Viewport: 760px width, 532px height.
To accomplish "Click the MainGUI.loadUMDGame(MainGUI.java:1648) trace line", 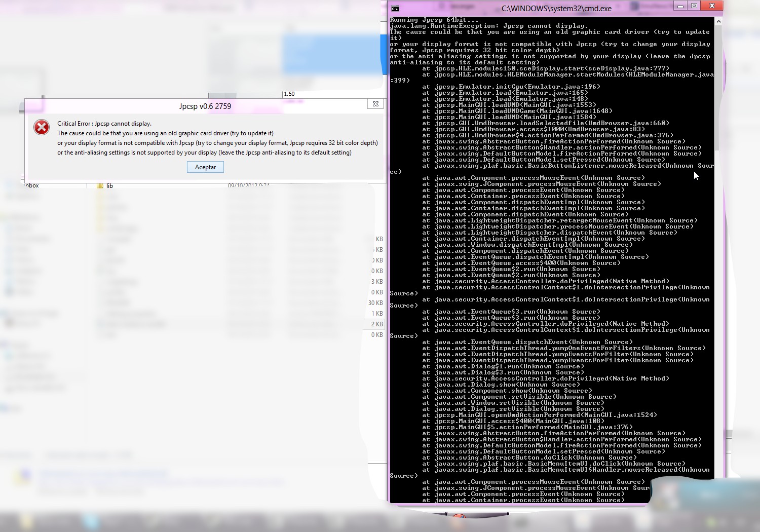I will 517,111.
